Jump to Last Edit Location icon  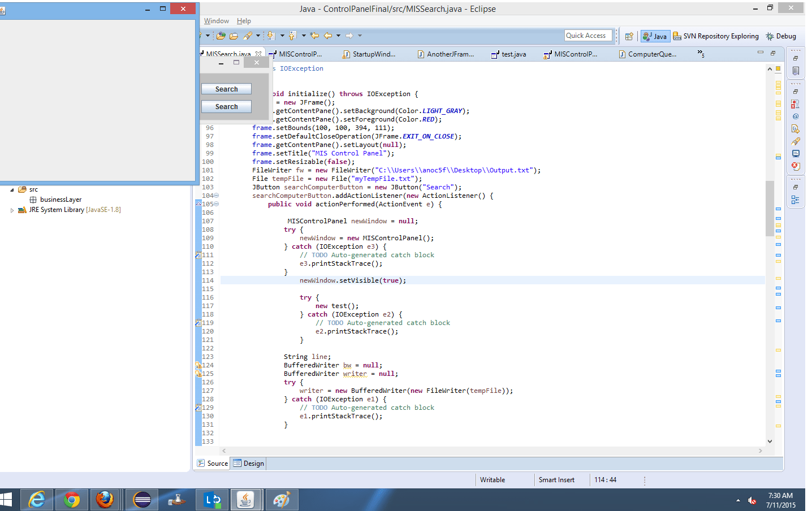coord(314,36)
